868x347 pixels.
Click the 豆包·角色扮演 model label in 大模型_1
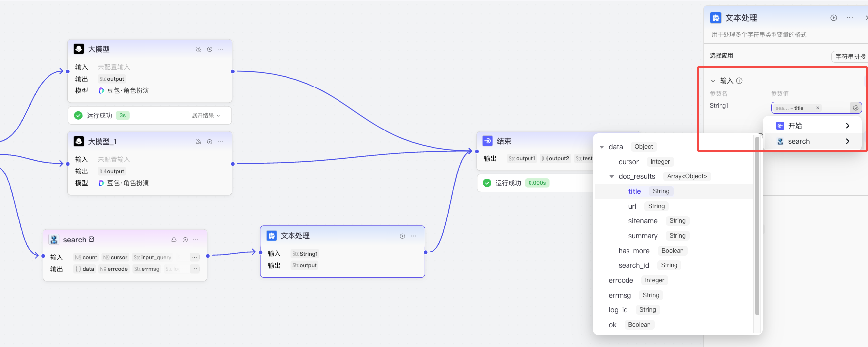click(128, 183)
